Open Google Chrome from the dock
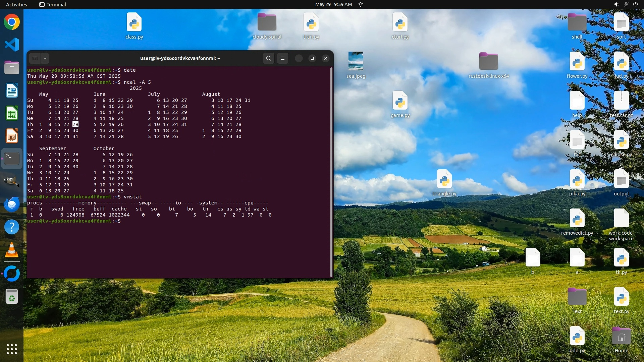Viewport: 644px width, 362px height. (x=12, y=22)
